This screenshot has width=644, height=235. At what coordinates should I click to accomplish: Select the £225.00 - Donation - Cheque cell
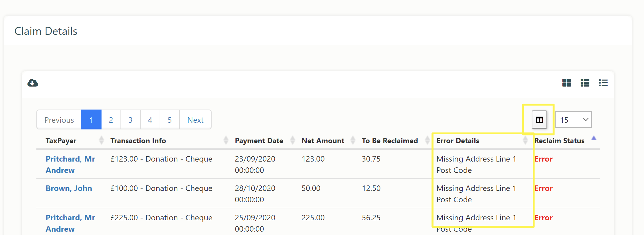161,218
